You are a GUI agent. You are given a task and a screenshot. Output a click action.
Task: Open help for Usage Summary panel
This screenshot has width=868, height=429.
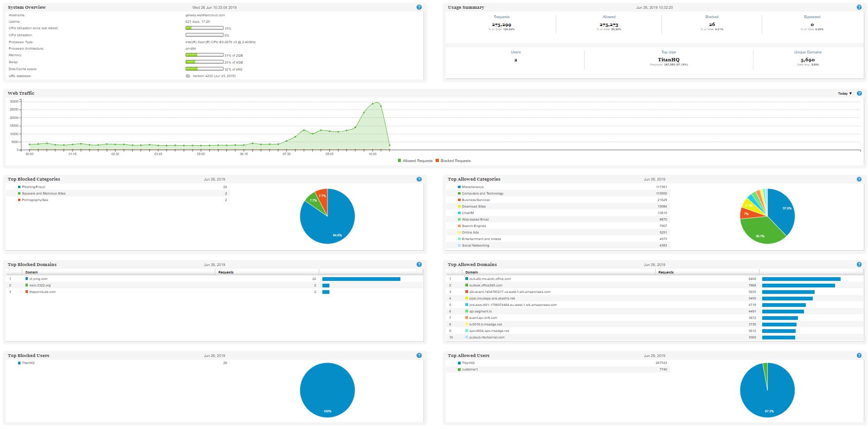(x=859, y=7)
